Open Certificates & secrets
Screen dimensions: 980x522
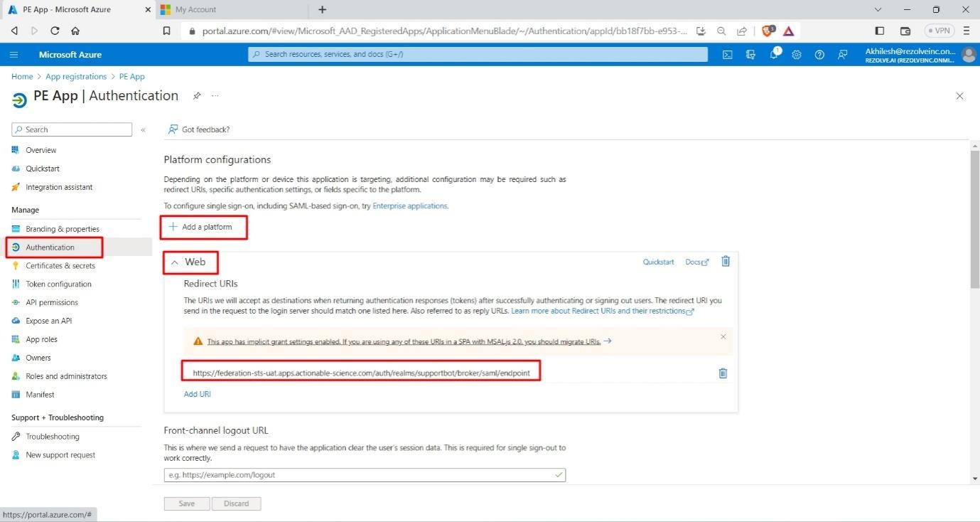(x=60, y=266)
